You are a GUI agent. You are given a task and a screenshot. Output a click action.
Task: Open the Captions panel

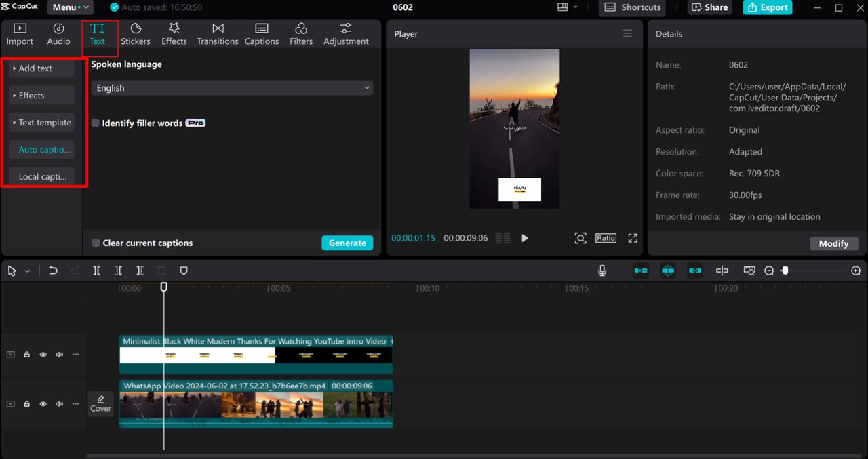coord(262,34)
